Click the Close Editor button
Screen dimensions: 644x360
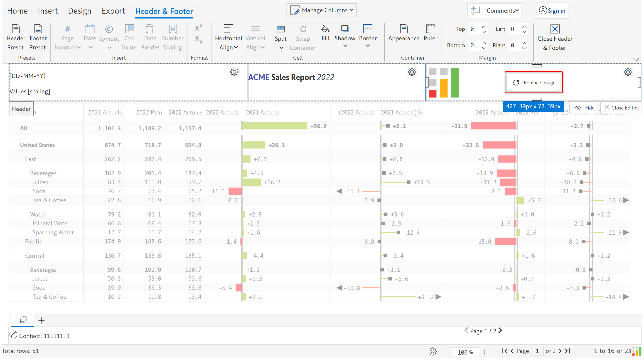(x=621, y=108)
